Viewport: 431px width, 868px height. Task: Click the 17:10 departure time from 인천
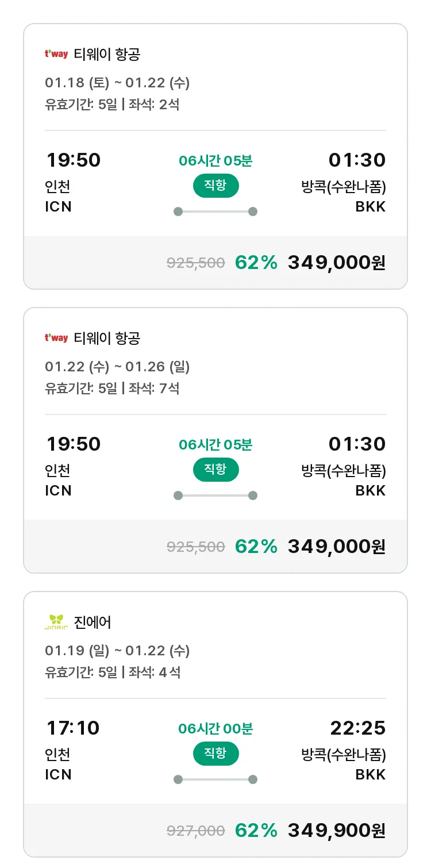(x=73, y=728)
